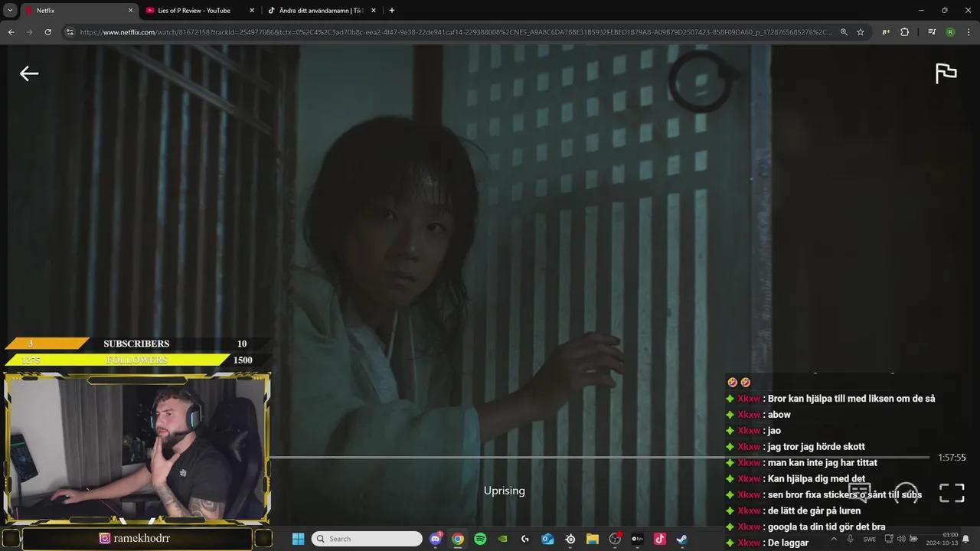Click the SUBSCRIBERS goal label

coord(136,344)
